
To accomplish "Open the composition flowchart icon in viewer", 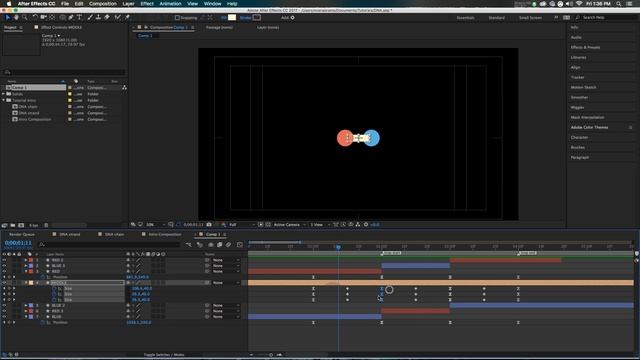I will [358, 224].
